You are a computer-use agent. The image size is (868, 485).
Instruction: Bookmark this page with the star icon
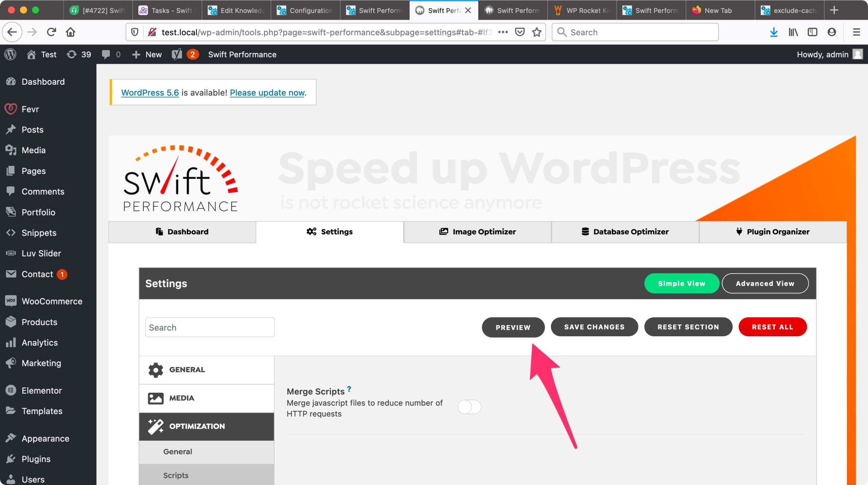click(x=536, y=32)
